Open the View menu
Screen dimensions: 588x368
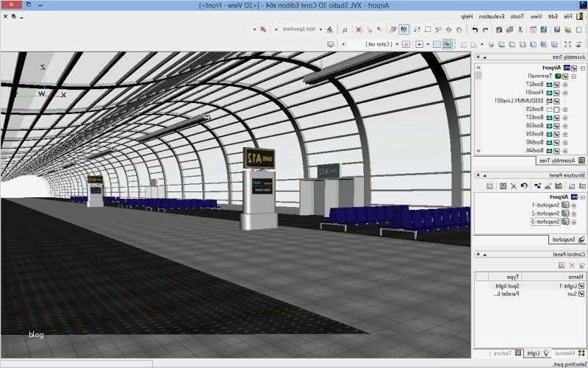click(536, 16)
